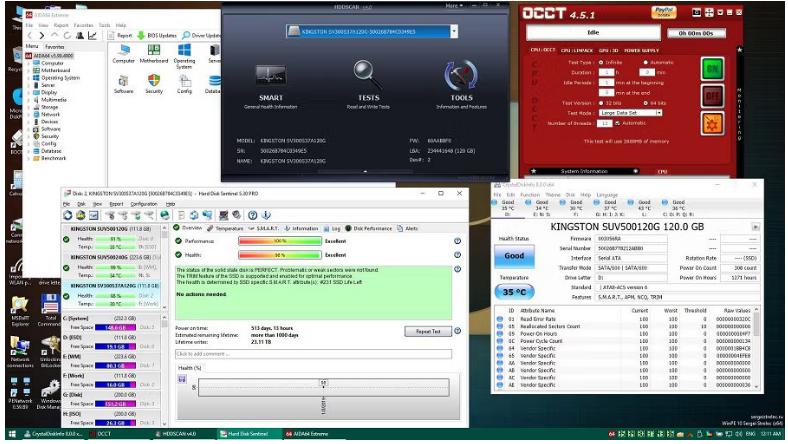Click the Good health status button in CrystalDiskInfo
This screenshot has height=444, width=788.
pos(513,255)
